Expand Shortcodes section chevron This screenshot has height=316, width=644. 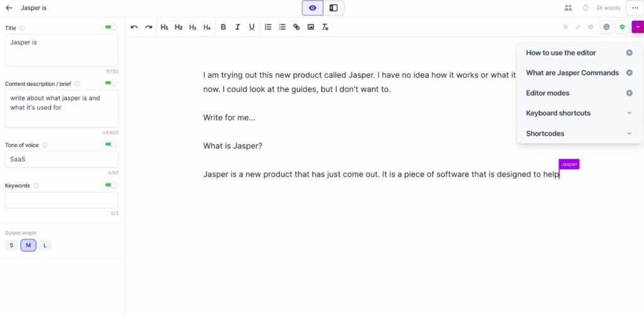[x=629, y=133]
